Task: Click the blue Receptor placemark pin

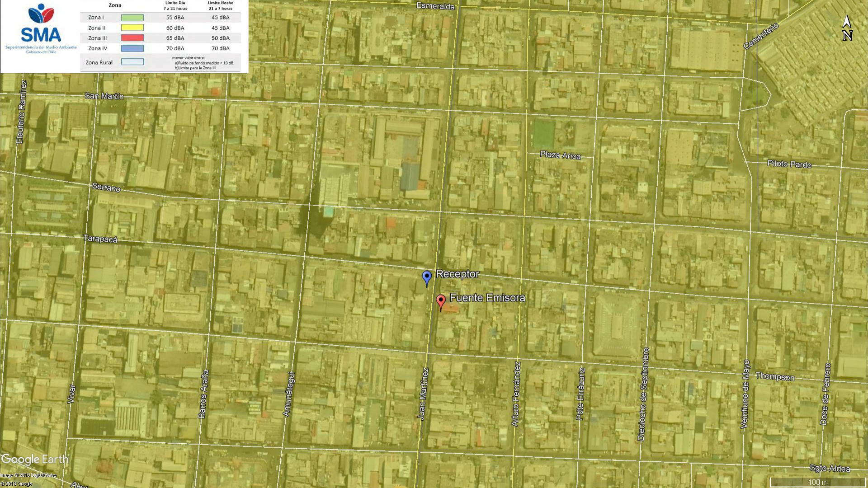Action: 427,277
